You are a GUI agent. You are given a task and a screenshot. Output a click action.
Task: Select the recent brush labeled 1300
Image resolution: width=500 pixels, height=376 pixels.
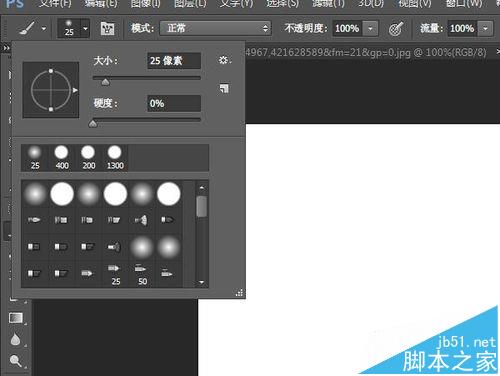coord(115,157)
